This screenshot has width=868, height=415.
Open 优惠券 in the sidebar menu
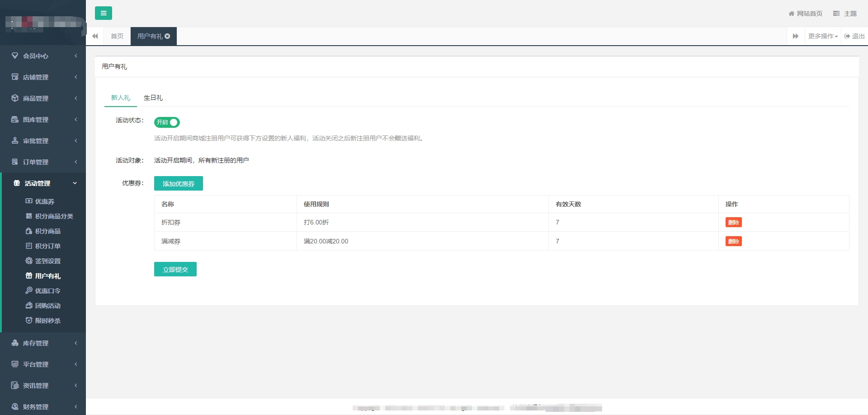[x=45, y=201]
